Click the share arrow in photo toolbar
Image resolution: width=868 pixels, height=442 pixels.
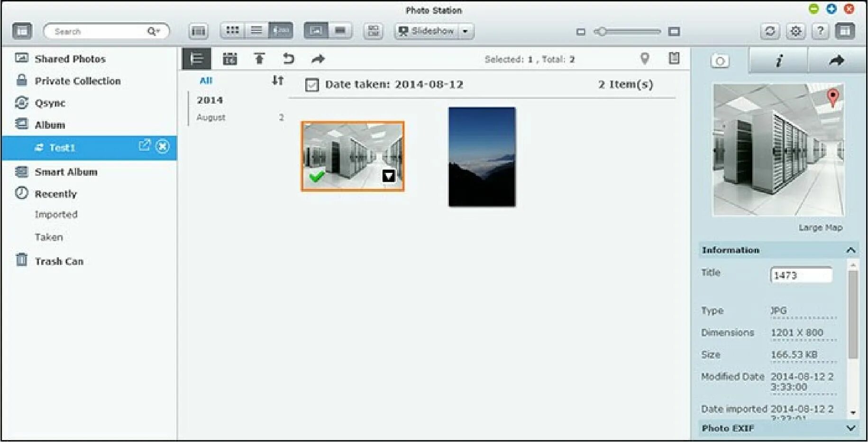pos(318,59)
